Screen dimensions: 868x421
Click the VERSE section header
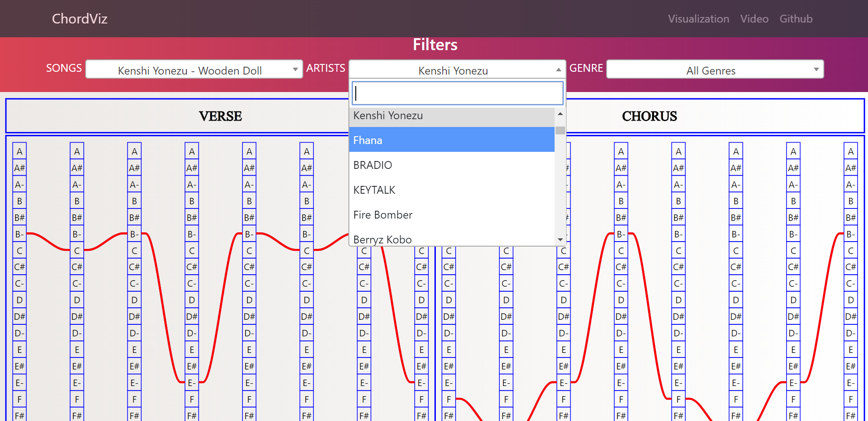coord(220,116)
